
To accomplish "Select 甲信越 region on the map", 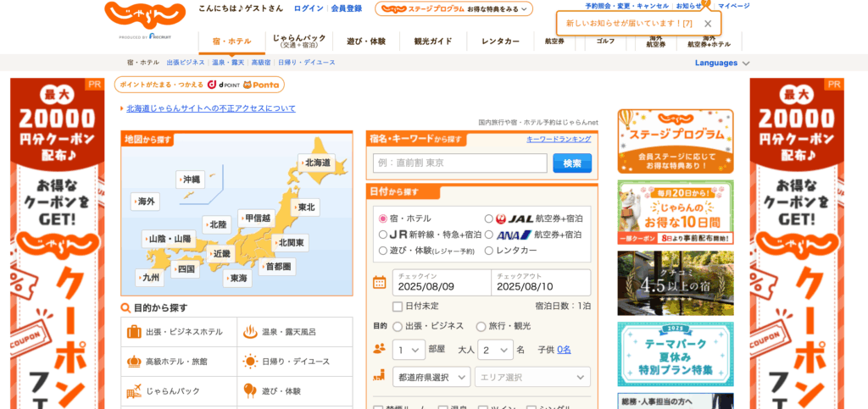I will [x=257, y=218].
